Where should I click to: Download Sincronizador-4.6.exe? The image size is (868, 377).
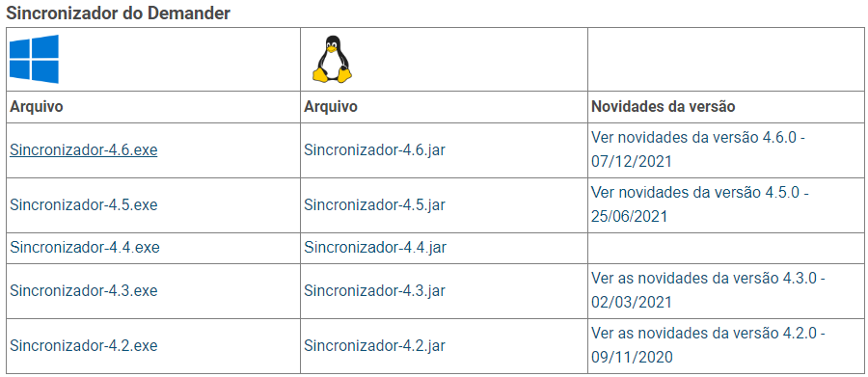coord(84,150)
